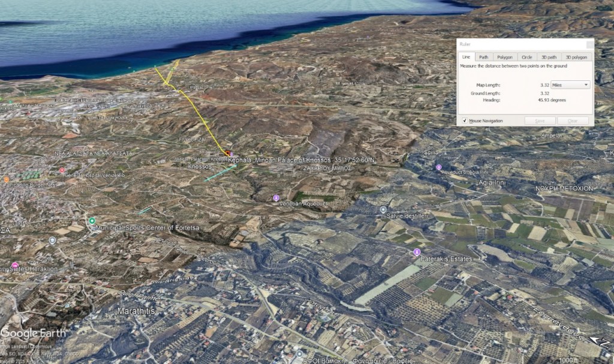Open Municipal Sports Center of Fortetsa marker
Screen dimensions: 614x364
[x=92, y=221]
